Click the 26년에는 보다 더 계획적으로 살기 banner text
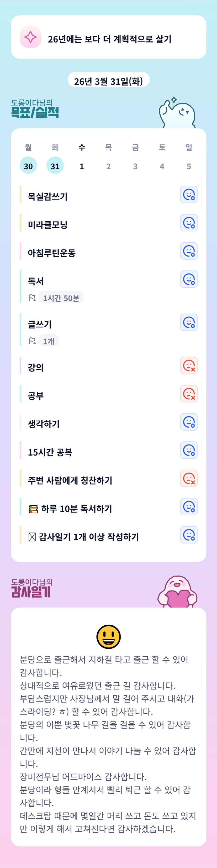The image size is (217, 868). (109, 39)
